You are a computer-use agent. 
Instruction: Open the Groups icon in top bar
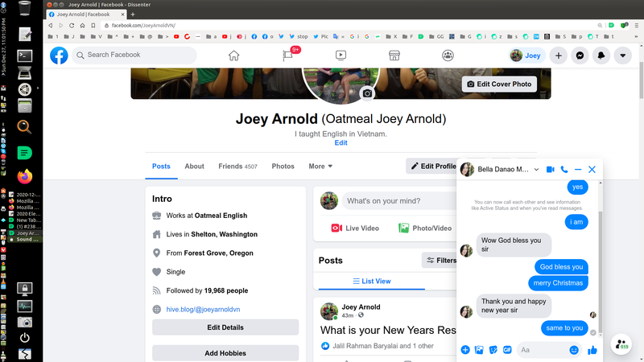pyautogui.click(x=448, y=56)
